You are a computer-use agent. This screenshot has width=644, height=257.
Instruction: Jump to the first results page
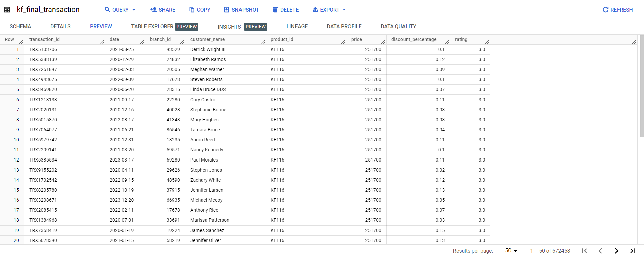(584, 251)
